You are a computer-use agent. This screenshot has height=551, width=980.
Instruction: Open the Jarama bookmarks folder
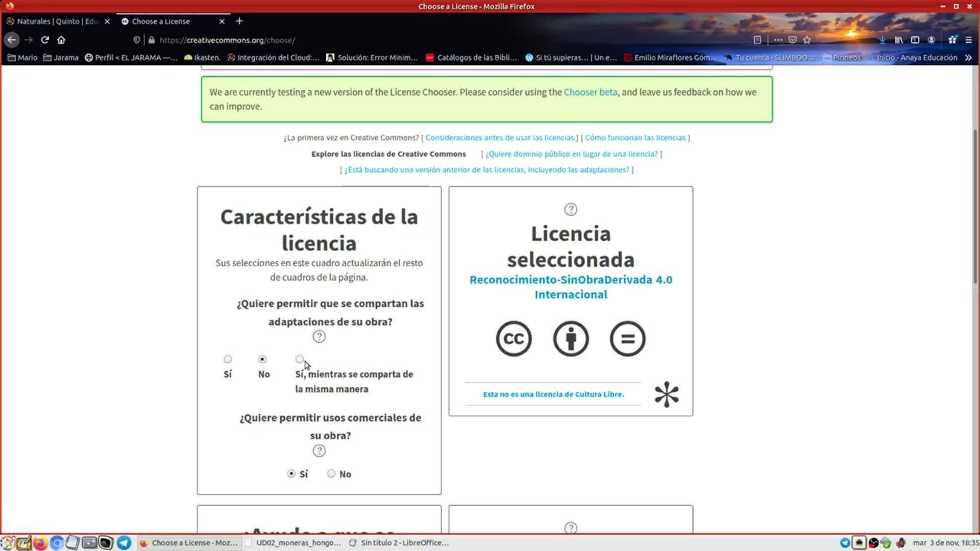(61, 58)
